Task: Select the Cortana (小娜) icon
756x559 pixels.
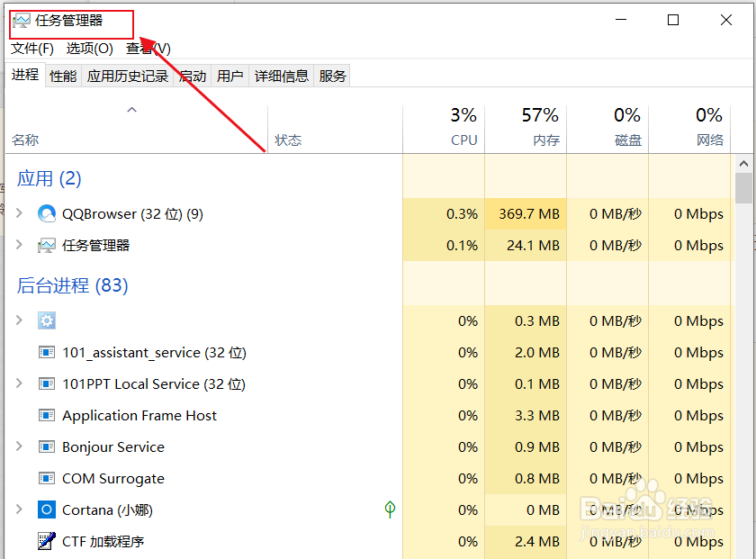Action: click(x=47, y=510)
